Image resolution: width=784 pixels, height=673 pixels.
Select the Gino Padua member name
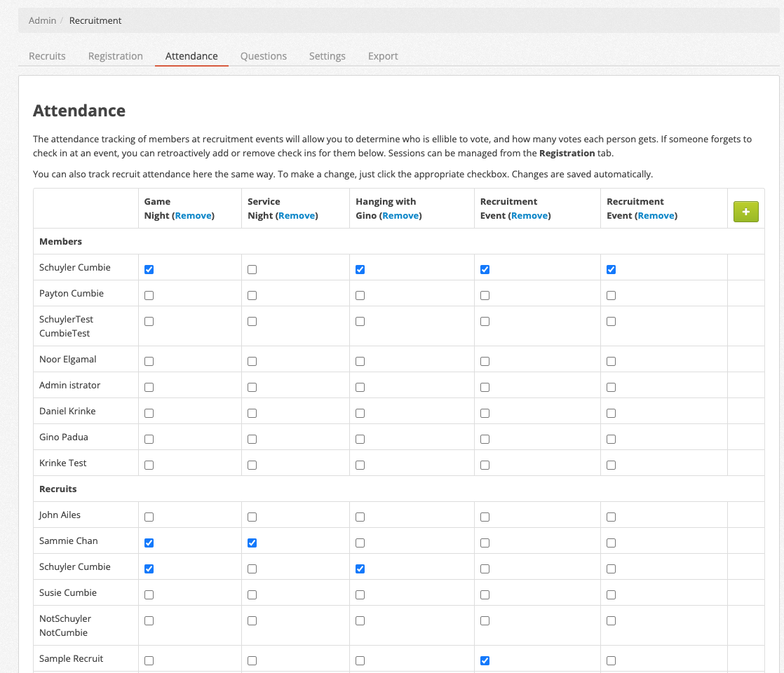(x=64, y=437)
